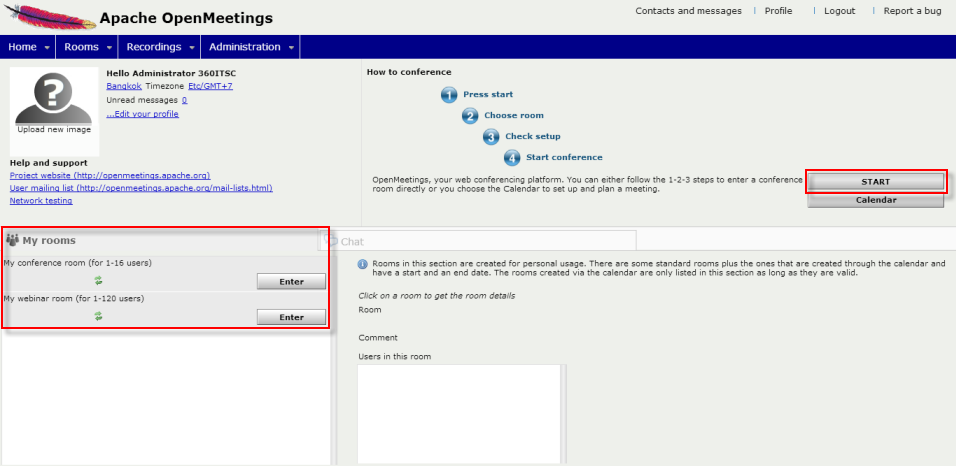Click the Chat speech bubble icon

pyautogui.click(x=332, y=241)
